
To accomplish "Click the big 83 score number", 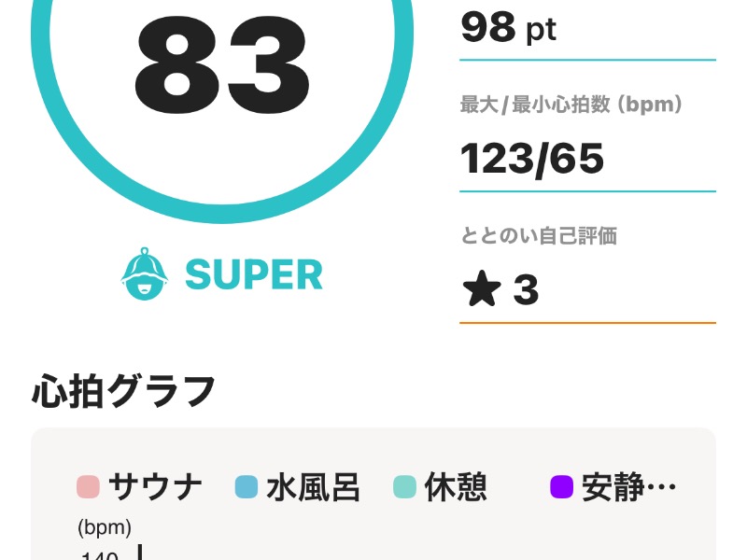I will [222, 64].
